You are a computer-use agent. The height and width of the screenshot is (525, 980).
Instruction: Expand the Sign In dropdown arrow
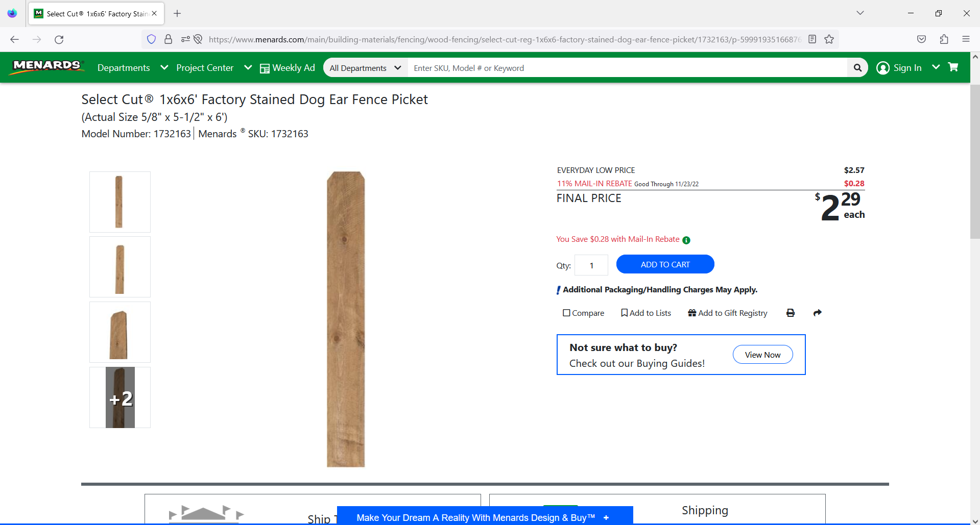tap(936, 67)
